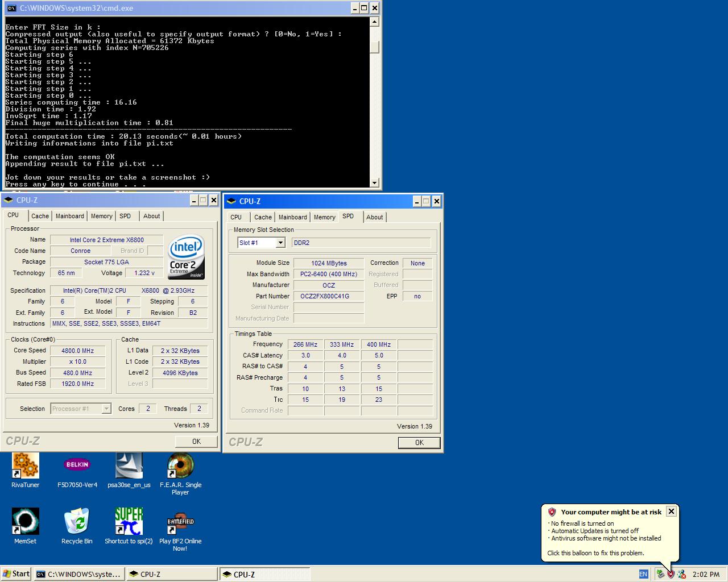Click the Level 2 cache 4096 KBytes field

[180, 373]
